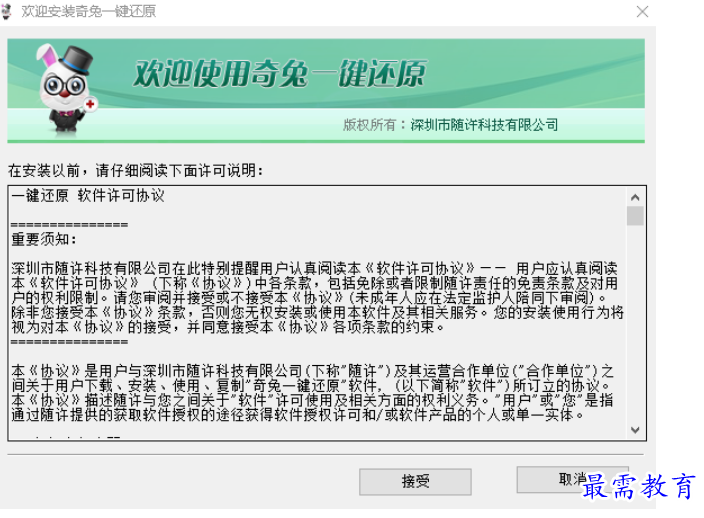The height and width of the screenshot is (518, 704).
Task: Click the scrollbar up arrow in license box
Action: coord(635,197)
